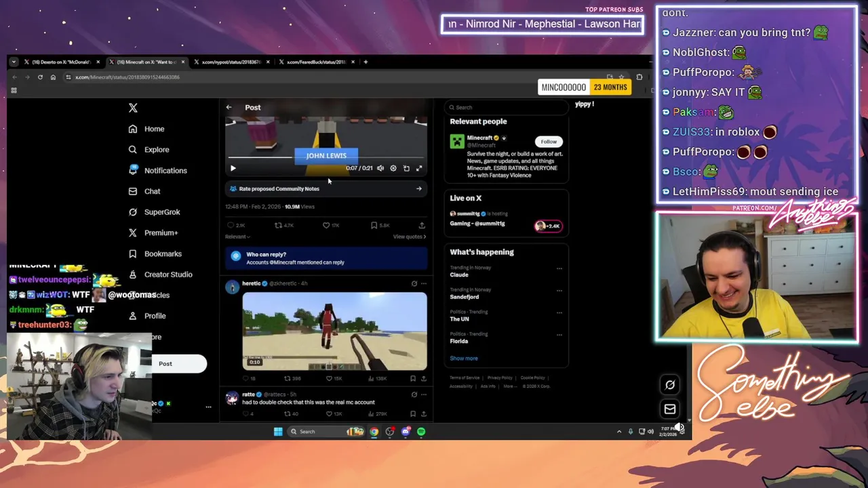Screen dimensions: 868x488
Task: Open Spotify from the taskbar
Action: (x=421, y=432)
